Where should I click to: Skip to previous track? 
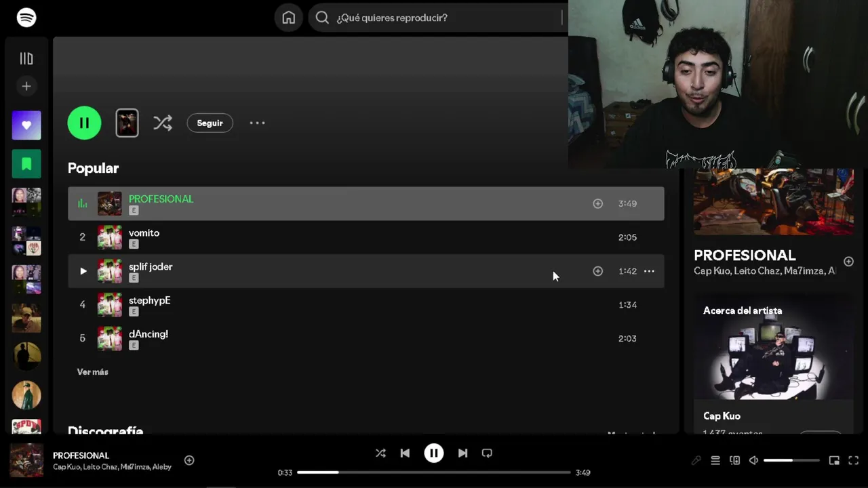pyautogui.click(x=405, y=453)
